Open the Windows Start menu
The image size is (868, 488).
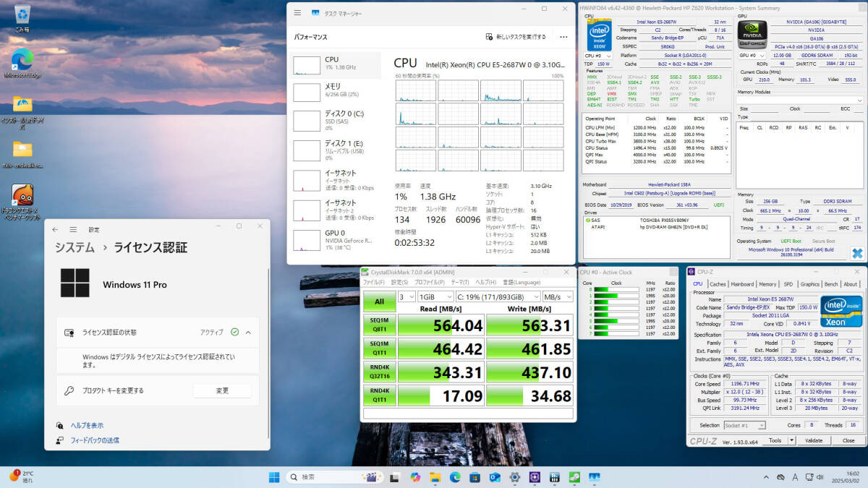pyautogui.click(x=274, y=477)
